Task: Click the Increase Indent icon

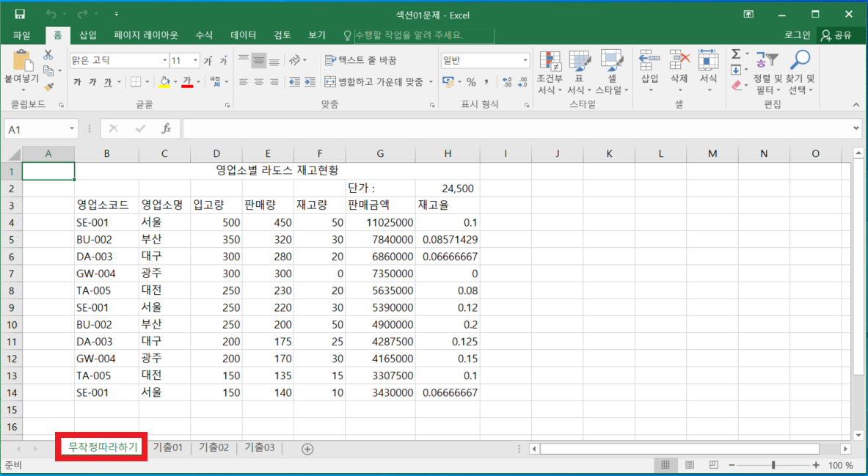Action: (312, 82)
